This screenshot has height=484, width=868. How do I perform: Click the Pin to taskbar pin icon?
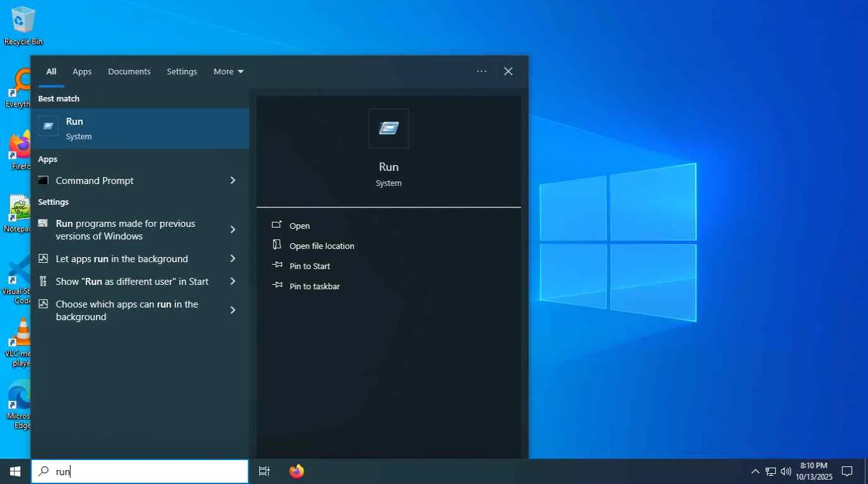277,285
